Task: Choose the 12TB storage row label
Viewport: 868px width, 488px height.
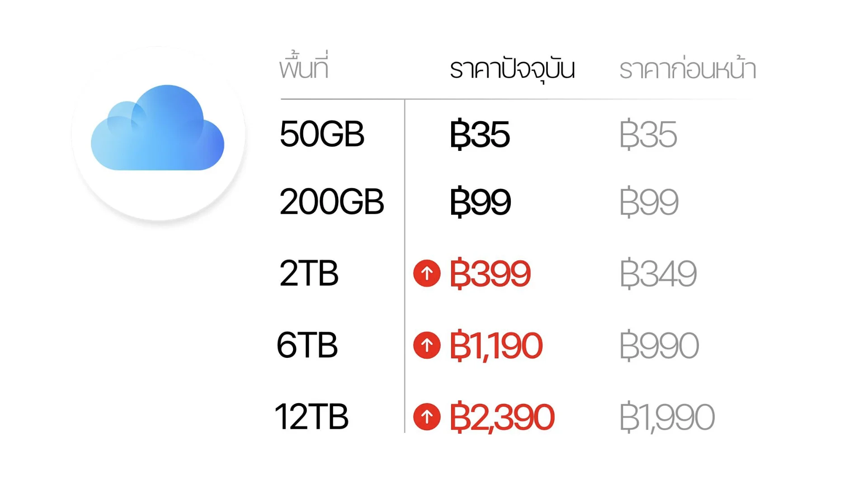Action: 311,417
